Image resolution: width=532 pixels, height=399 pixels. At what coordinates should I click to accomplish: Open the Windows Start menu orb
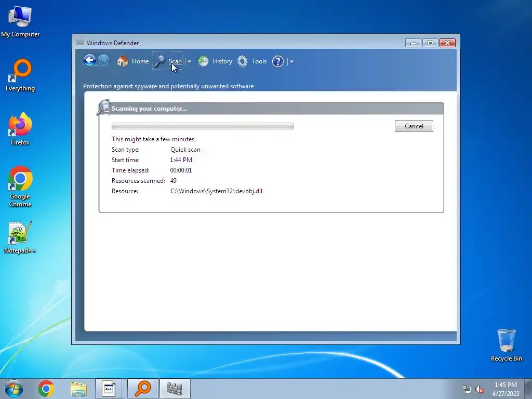point(14,389)
